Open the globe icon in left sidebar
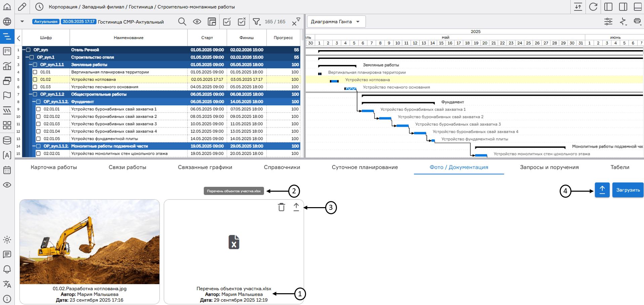Viewport: 644px width, 305px height. pyautogui.click(x=7, y=22)
